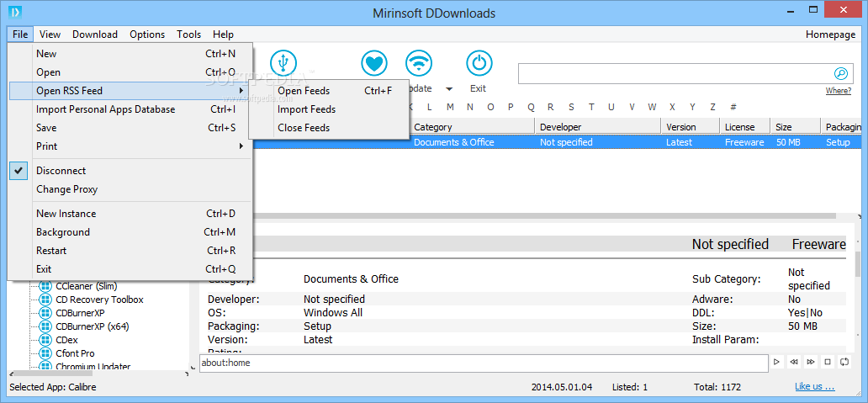
Task: Filter apps by letter Z
Action: click(713, 107)
